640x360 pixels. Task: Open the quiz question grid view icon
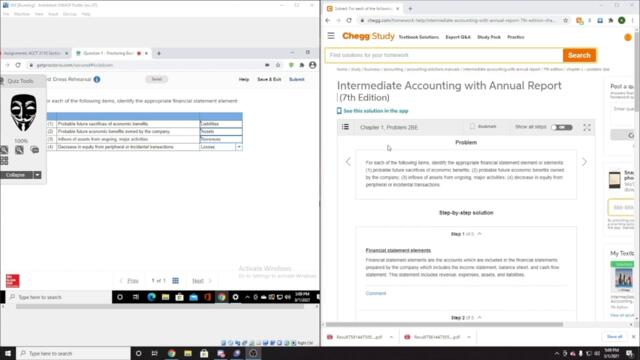click(x=176, y=280)
